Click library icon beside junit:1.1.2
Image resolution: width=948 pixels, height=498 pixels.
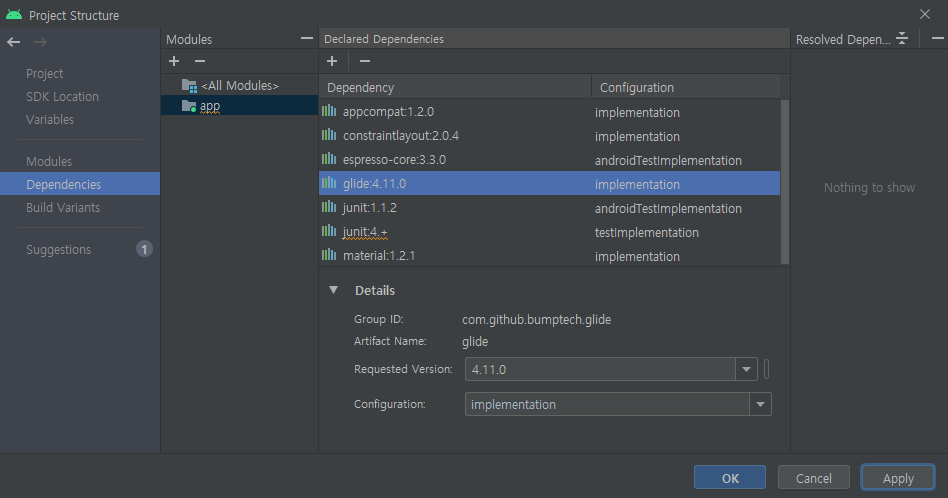click(x=329, y=207)
